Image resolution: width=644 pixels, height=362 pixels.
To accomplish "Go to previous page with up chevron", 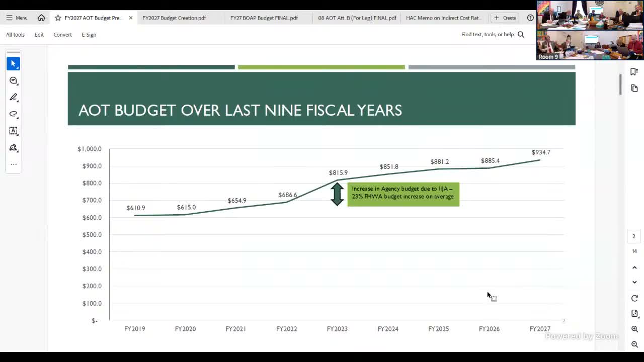I will [634, 267].
